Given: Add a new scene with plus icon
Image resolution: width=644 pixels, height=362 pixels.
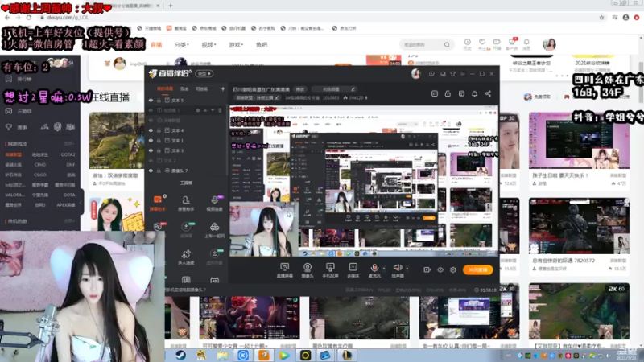Looking at the screenshot, I should point(223,88).
